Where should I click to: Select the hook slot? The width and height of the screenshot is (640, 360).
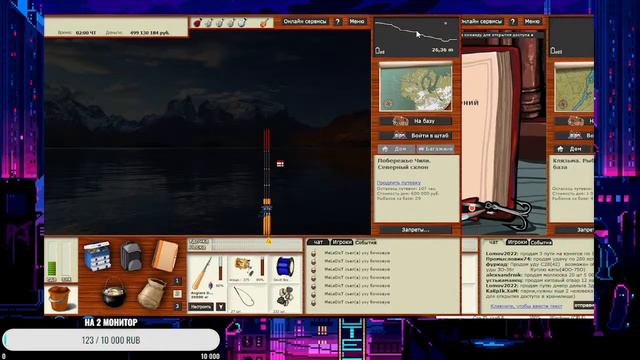pyautogui.click(x=247, y=299)
